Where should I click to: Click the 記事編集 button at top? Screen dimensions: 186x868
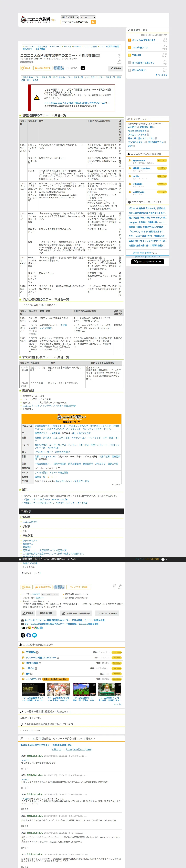coord(115,68)
